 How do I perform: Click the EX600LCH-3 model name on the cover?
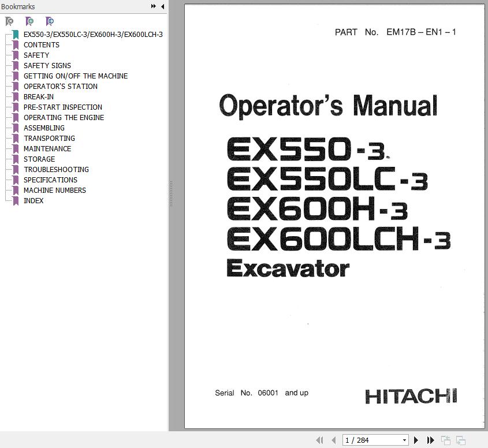(x=338, y=239)
